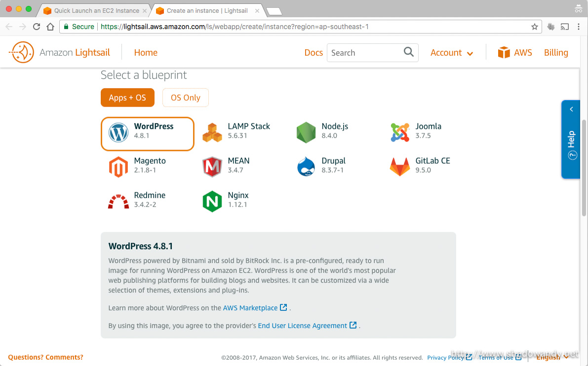Screen dimensions: 588x366
Task: Select the WordPress blueprint icon
Action: tap(118, 133)
